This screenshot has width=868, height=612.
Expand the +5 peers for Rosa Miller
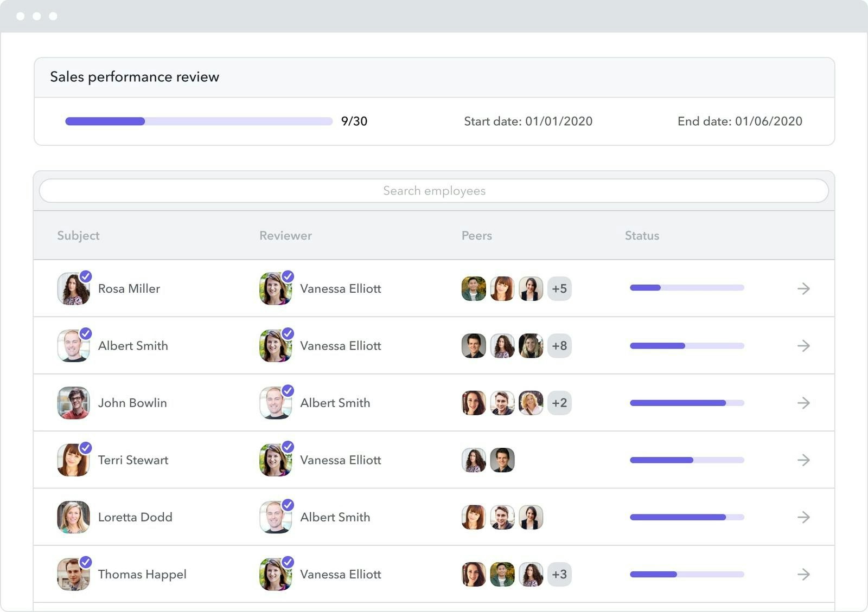pyautogui.click(x=559, y=288)
